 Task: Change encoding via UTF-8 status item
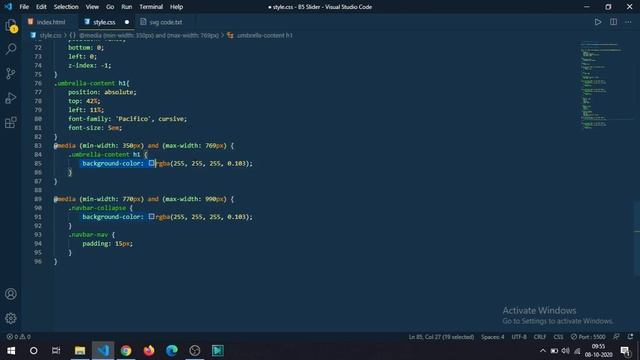coord(519,337)
